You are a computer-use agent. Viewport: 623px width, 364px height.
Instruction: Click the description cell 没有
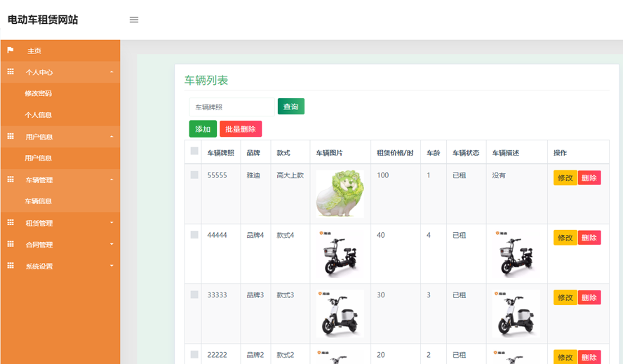click(x=499, y=175)
